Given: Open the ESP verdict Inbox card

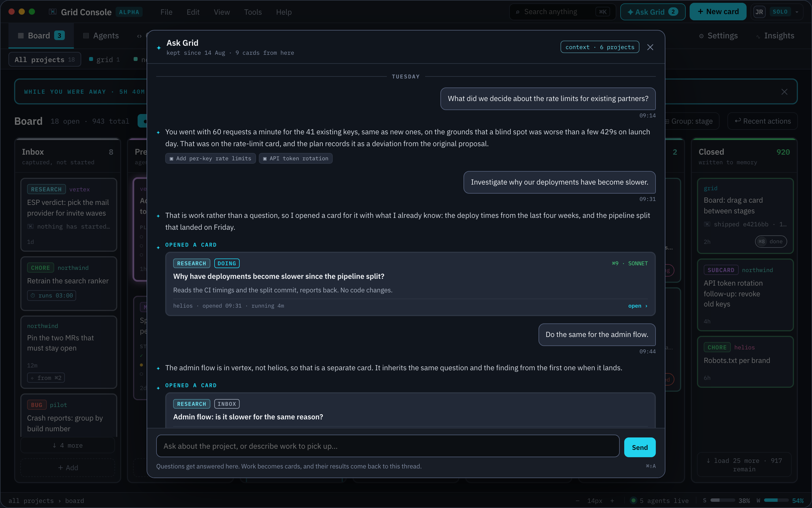Looking at the screenshot, I should pyautogui.click(x=69, y=214).
